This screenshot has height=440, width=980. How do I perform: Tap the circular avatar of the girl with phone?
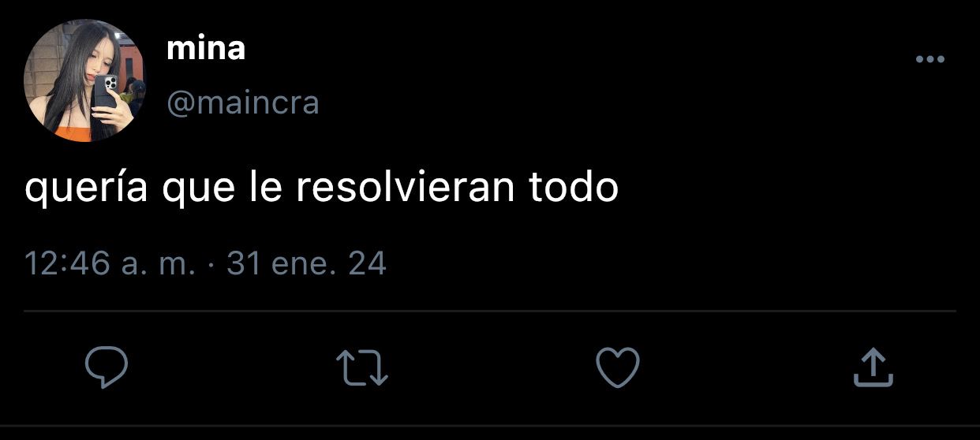point(84,81)
